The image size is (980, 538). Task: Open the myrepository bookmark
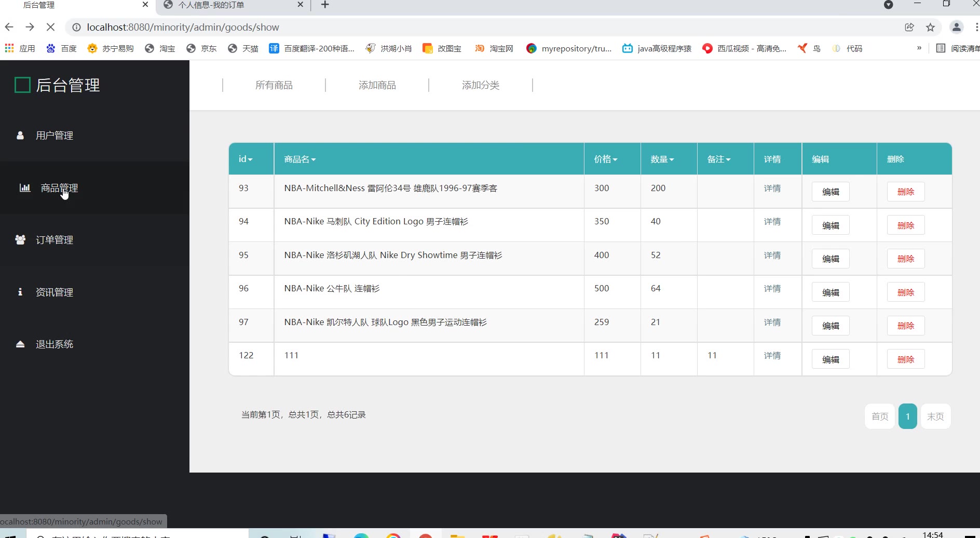coord(569,48)
